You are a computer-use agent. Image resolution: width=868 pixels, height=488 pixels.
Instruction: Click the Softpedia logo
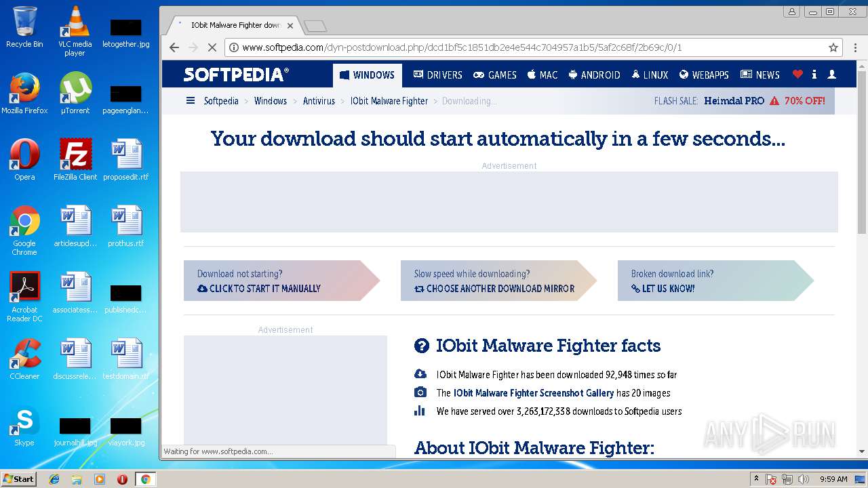point(236,75)
